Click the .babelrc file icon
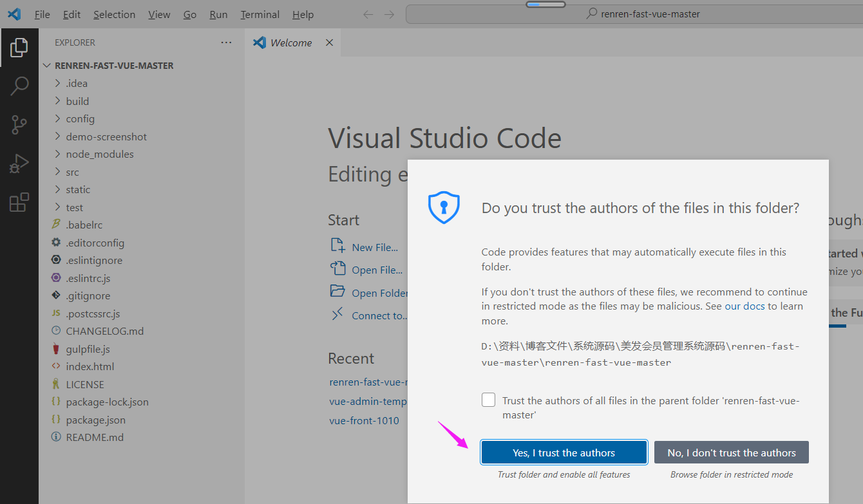Image resolution: width=863 pixels, height=504 pixels. [x=55, y=225]
